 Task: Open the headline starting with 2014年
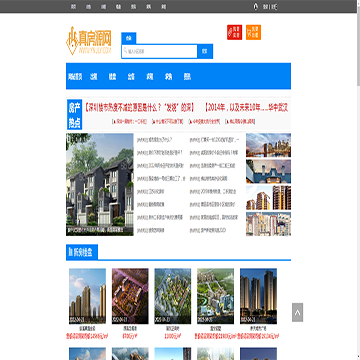(x=246, y=108)
